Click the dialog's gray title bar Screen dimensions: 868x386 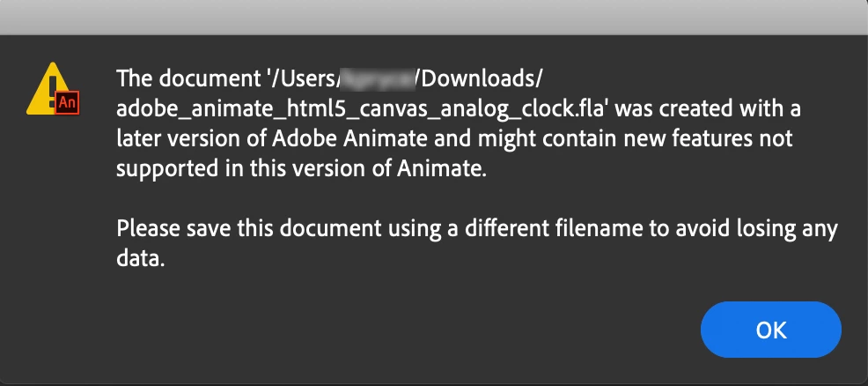point(434,16)
